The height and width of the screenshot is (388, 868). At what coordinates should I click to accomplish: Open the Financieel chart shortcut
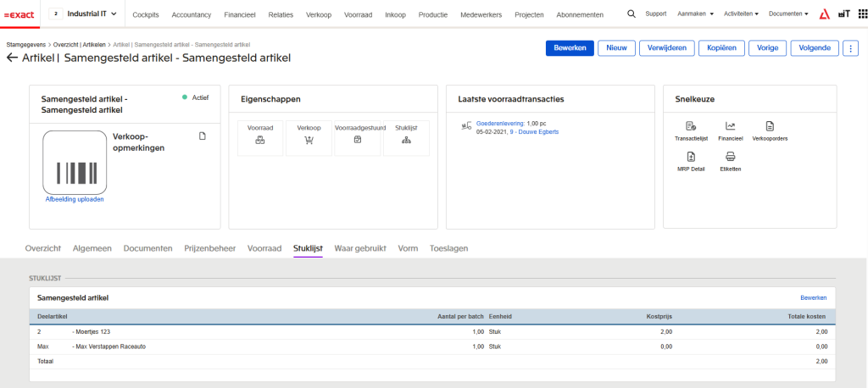click(730, 126)
